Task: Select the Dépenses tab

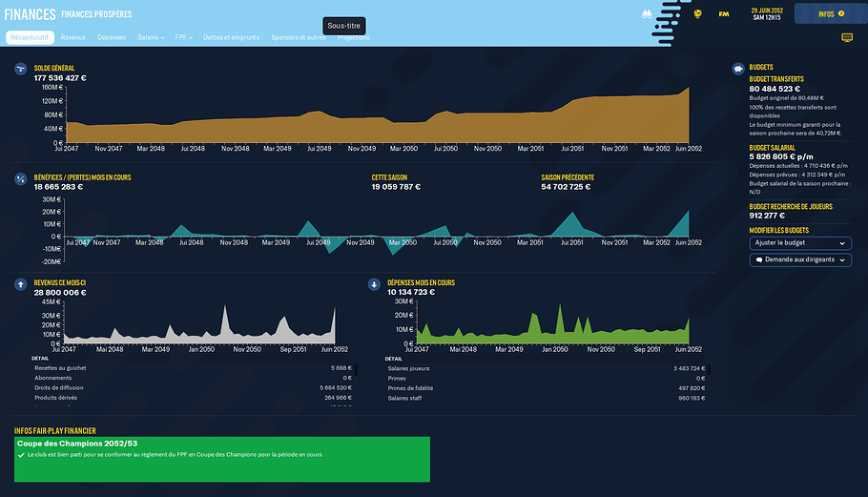Action: click(x=112, y=37)
